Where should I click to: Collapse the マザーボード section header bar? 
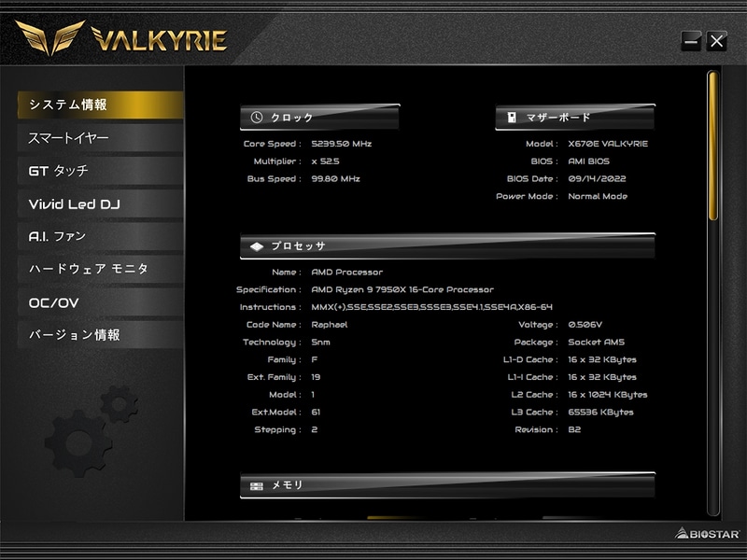click(579, 115)
